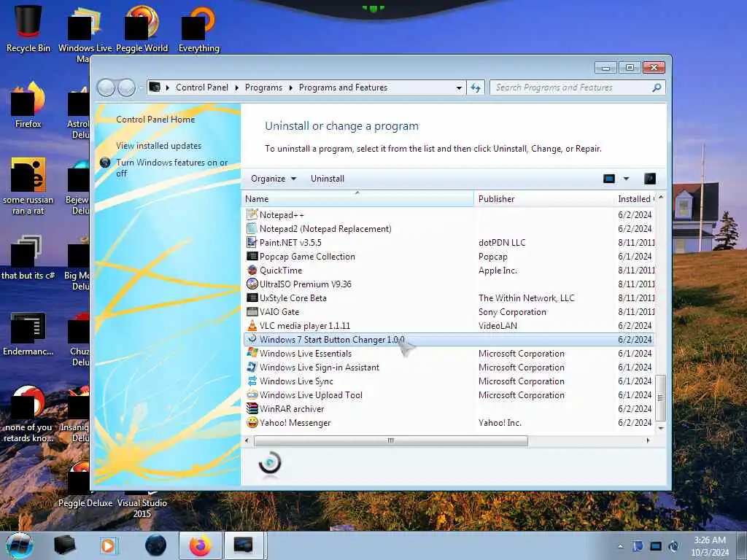Show hidden tray icons arrow
Viewport: 747px width, 560px height.
pyautogui.click(x=620, y=546)
